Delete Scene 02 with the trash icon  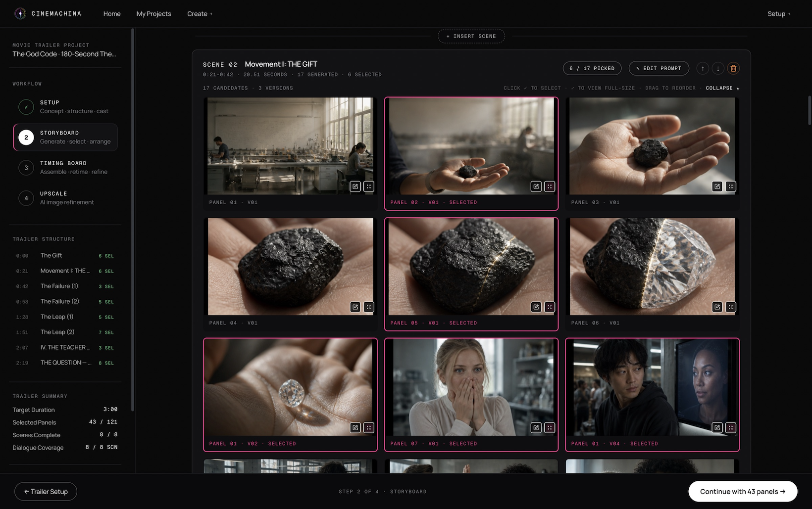click(x=733, y=68)
